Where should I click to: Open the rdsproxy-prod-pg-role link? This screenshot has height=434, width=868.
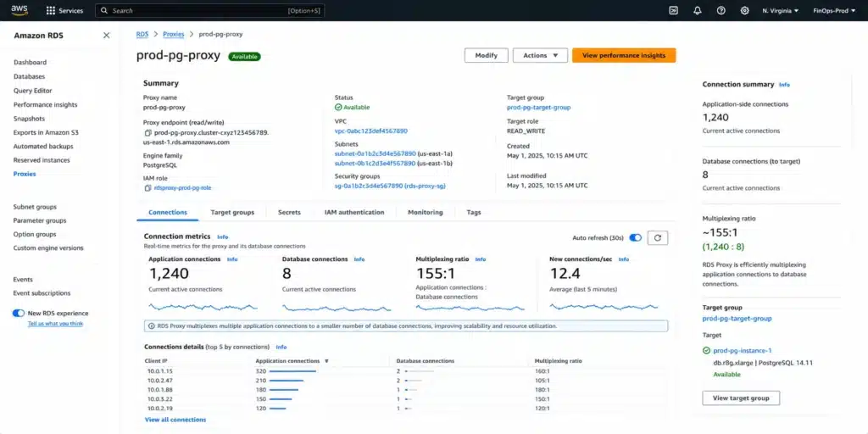(x=183, y=187)
